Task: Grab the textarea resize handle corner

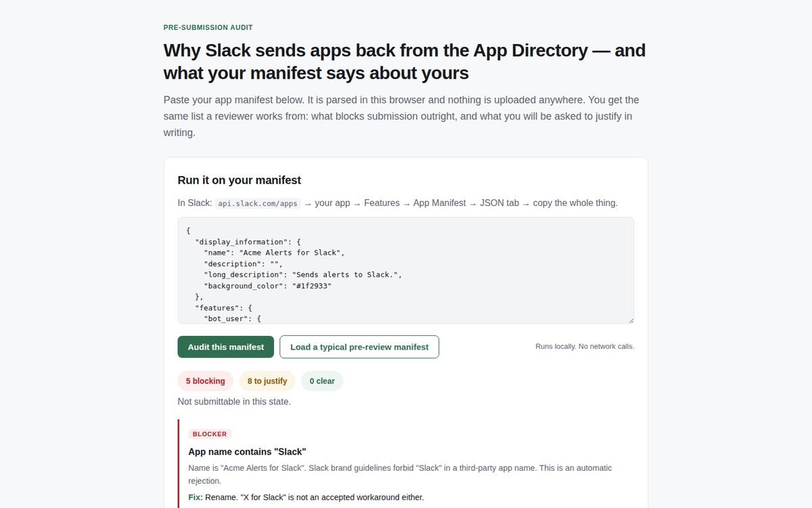Action: (x=631, y=320)
